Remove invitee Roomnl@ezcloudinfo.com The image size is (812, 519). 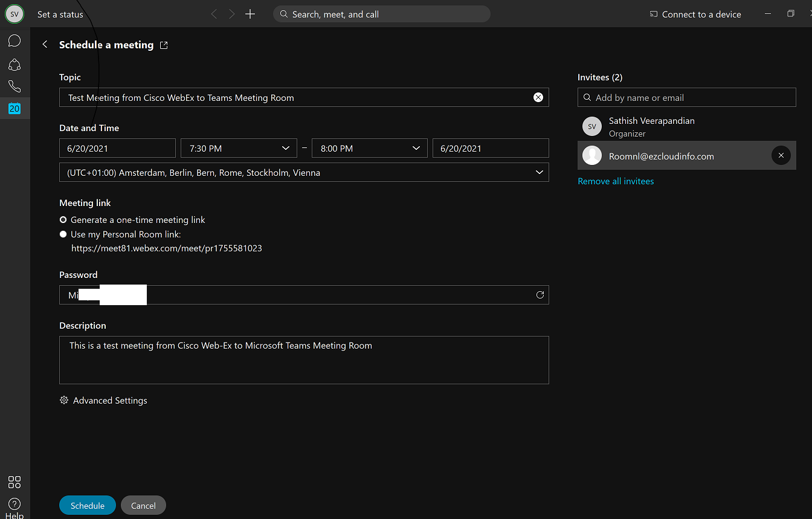(781, 156)
